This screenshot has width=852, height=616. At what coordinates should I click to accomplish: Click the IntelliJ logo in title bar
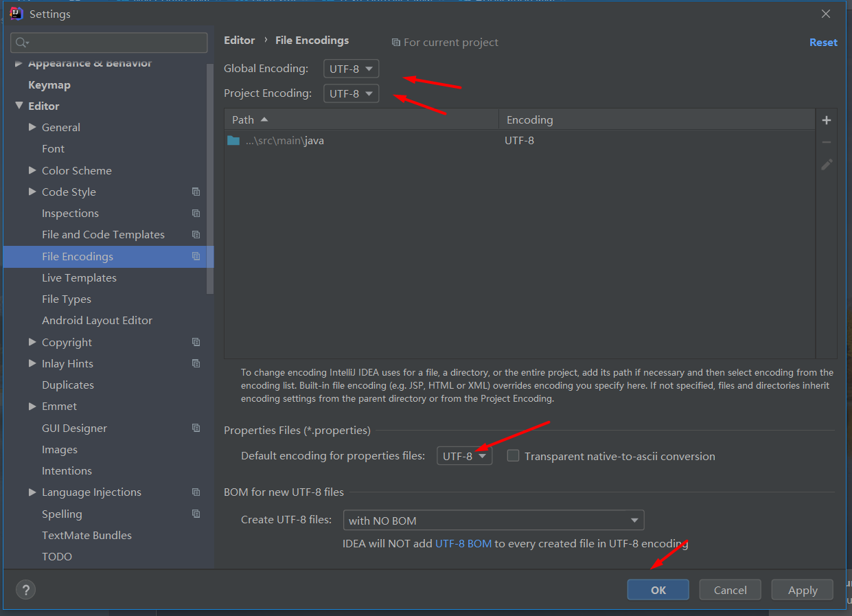16,14
